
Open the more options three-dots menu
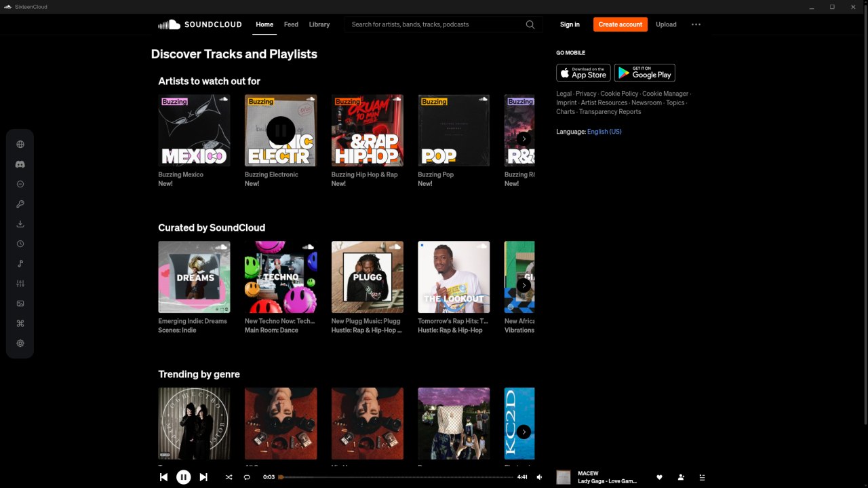[x=696, y=24]
